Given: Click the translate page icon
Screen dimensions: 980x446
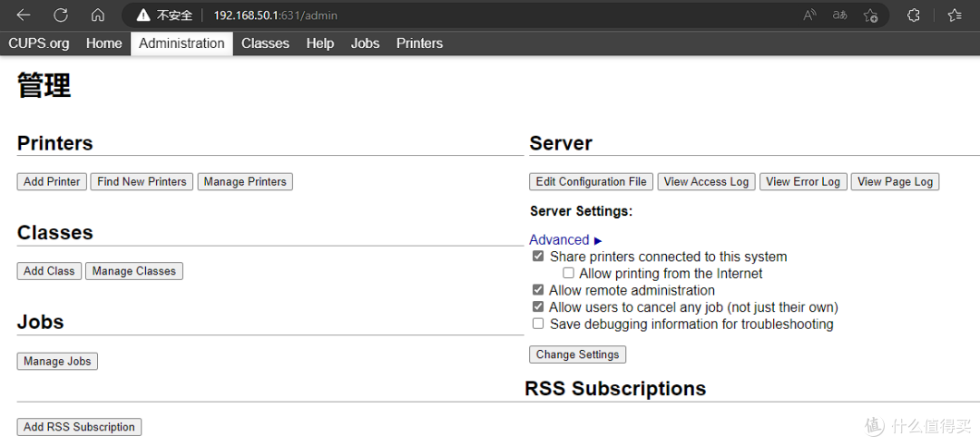Looking at the screenshot, I should 839,15.
